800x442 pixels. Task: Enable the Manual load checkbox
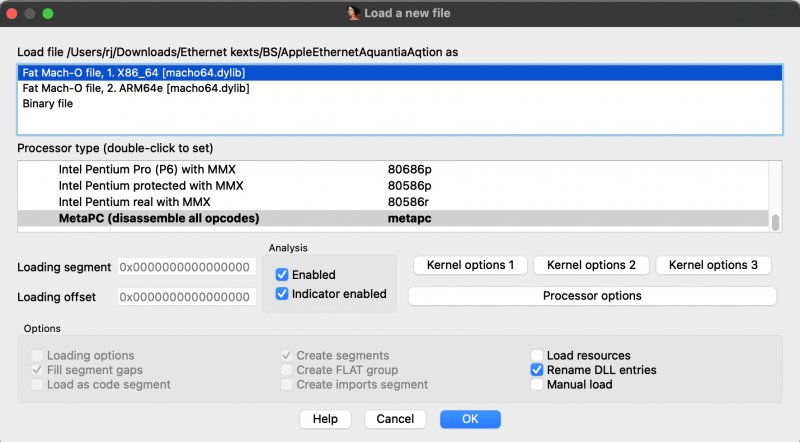(x=537, y=384)
